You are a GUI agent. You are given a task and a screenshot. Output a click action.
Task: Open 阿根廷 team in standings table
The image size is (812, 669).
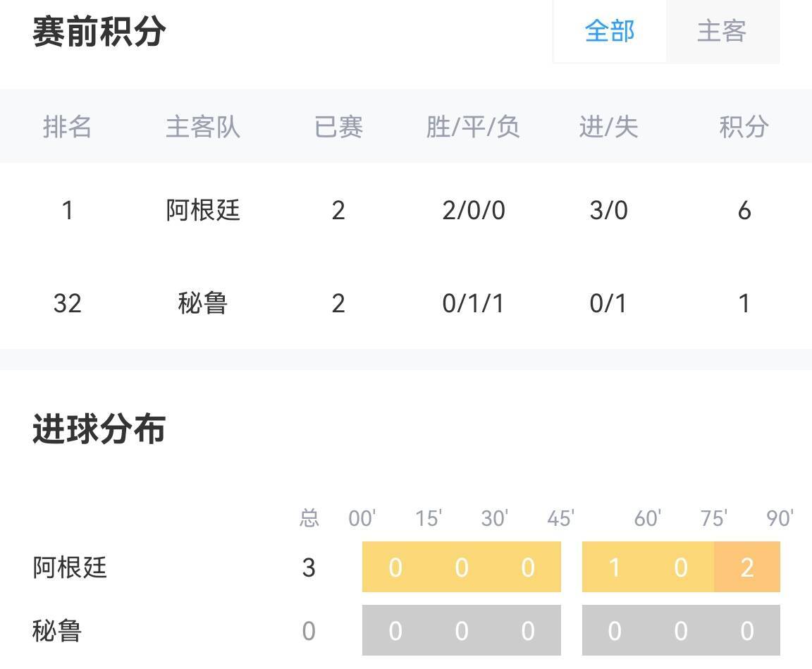(203, 210)
